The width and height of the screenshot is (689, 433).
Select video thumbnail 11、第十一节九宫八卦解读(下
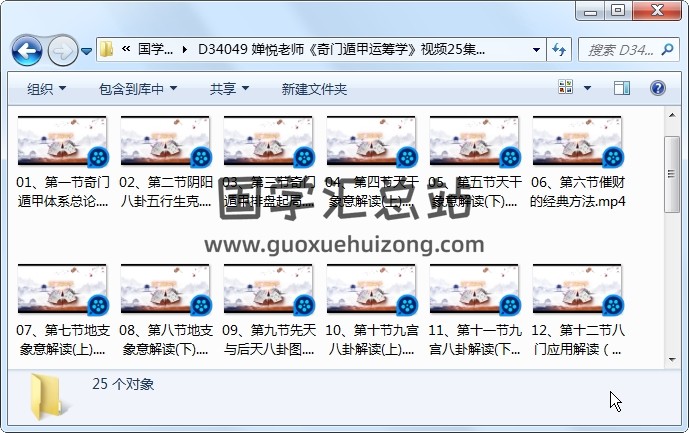[x=474, y=289]
